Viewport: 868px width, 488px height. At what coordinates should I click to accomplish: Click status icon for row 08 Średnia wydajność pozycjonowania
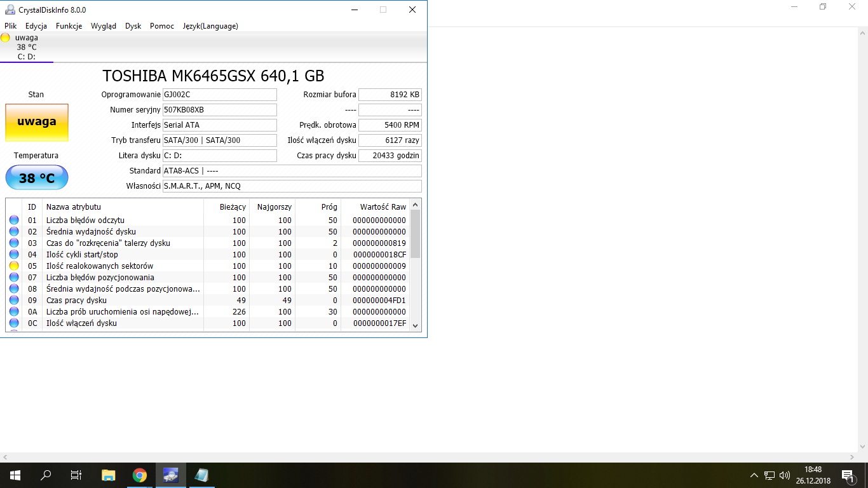tap(14, 289)
